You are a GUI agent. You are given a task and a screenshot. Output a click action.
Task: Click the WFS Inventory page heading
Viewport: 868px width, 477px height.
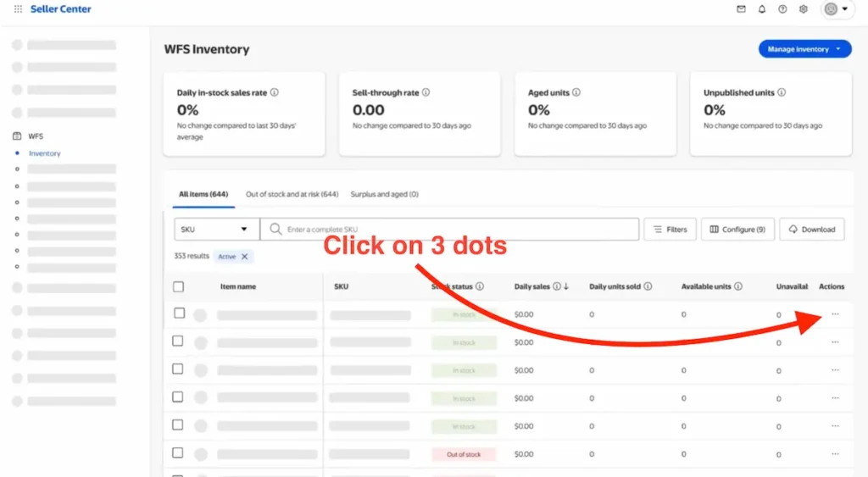coord(207,49)
